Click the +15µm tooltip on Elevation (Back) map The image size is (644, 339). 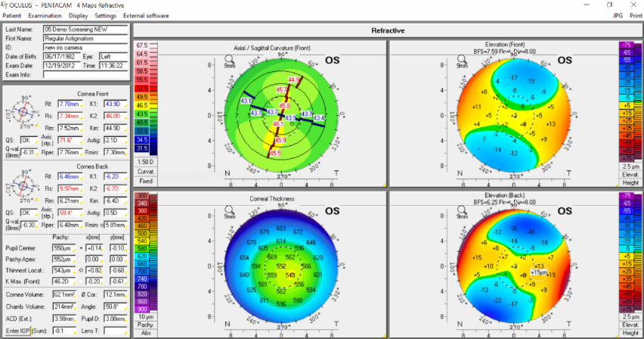[x=539, y=272]
